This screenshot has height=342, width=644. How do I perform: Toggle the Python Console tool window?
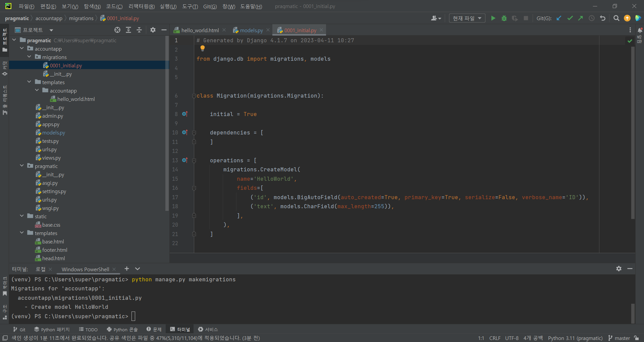pos(122,329)
